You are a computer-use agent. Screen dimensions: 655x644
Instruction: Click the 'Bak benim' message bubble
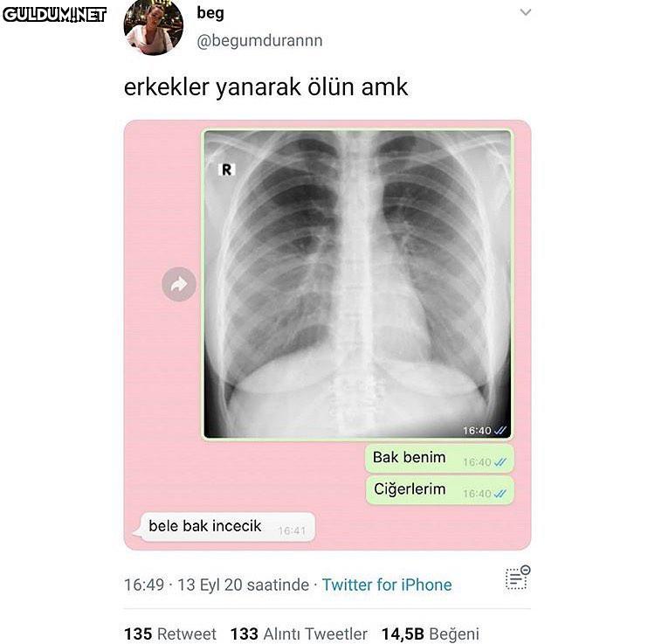[439, 459]
